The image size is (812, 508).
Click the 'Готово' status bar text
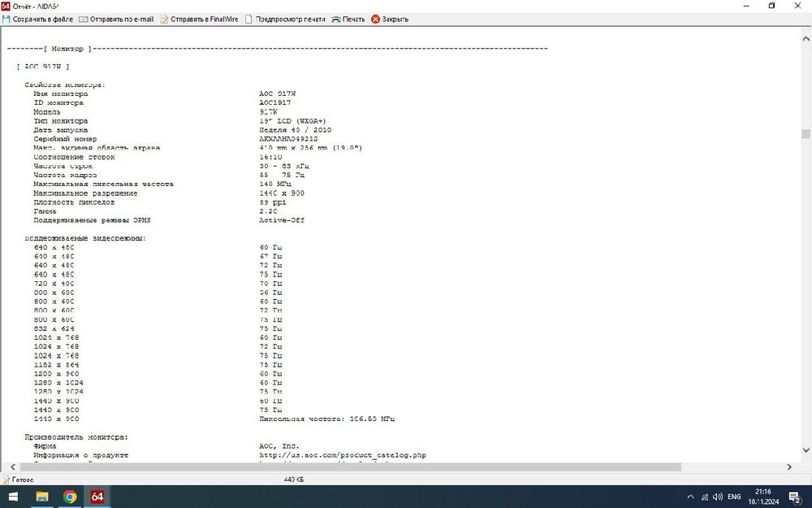click(22, 480)
